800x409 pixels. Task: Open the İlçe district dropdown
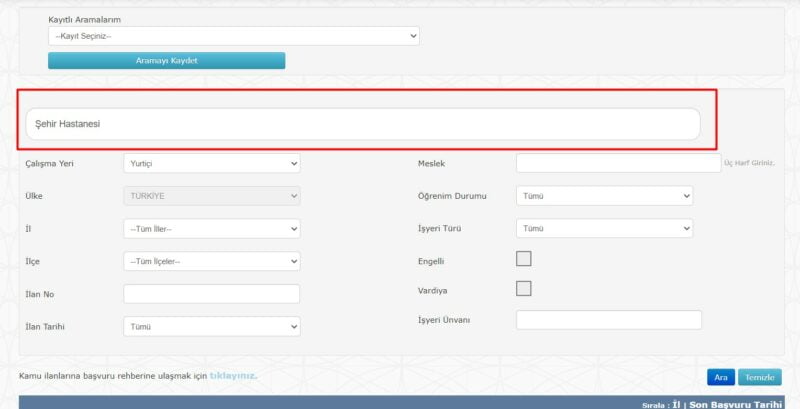point(211,261)
